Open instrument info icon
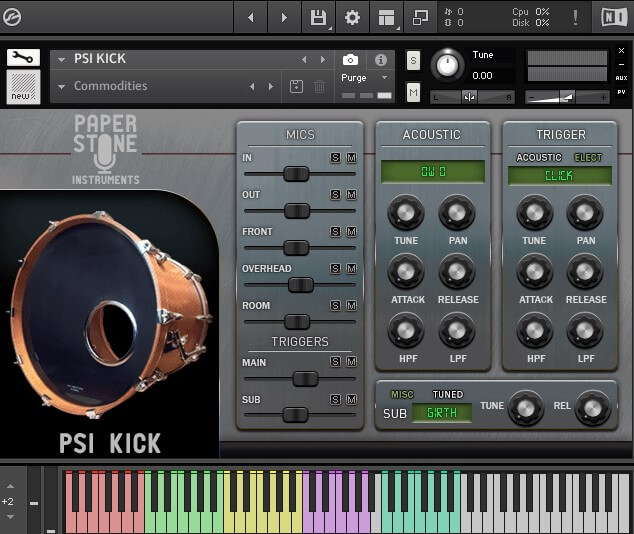634x534 pixels. [380, 60]
